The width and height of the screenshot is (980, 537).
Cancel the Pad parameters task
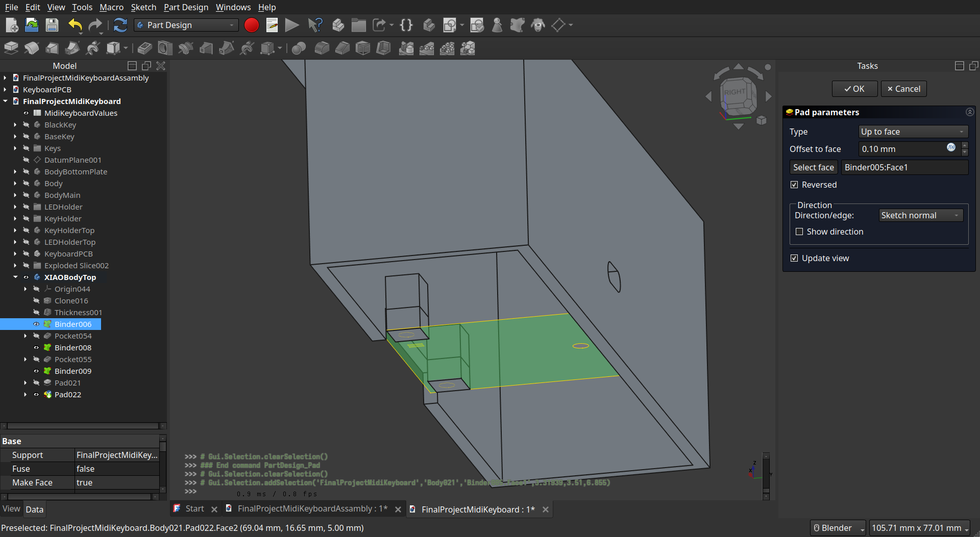903,89
